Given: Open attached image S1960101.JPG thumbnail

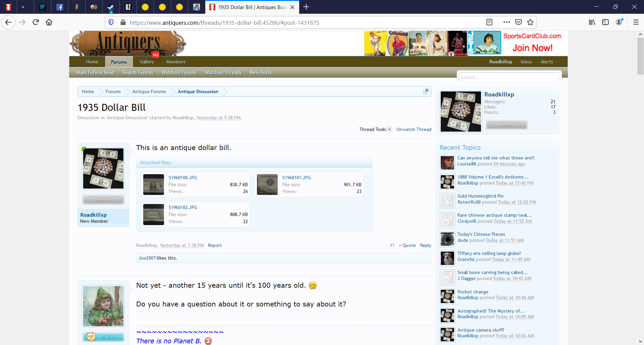Looking at the screenshot, I should tap(267, 185).
